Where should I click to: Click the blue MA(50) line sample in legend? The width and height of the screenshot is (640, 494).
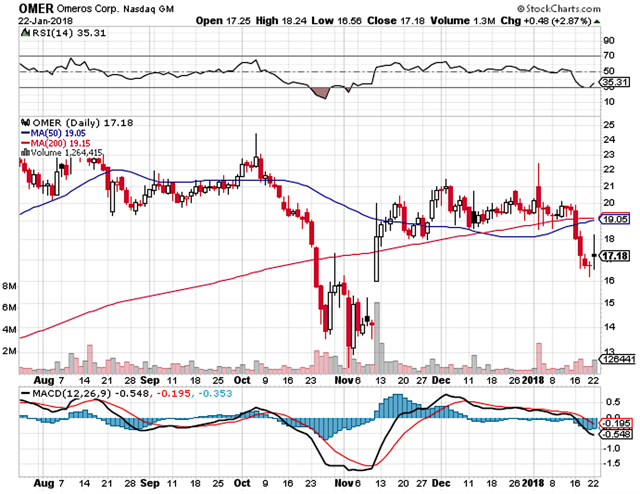[x=25, y=133]
